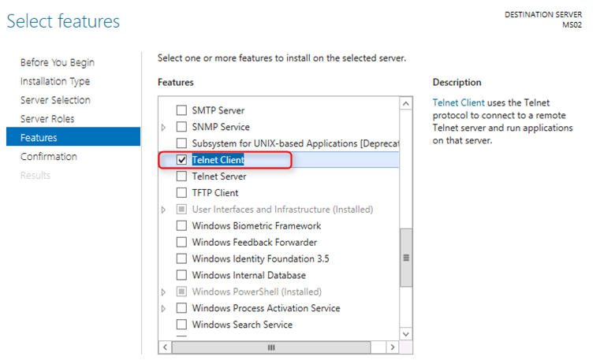
Task: Click the User Interfaces and Infrastructure checkbox
Action: (181, 209)
